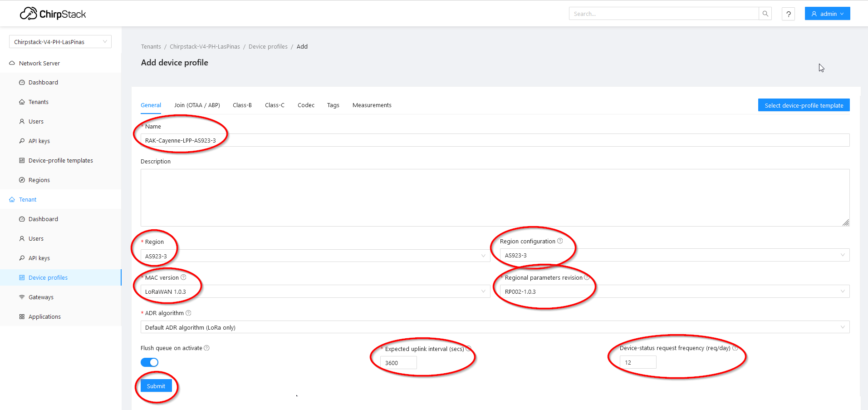Click the Submit button
Screen dimensions: 868x410
pyautogui.click(x=156, y=386)
